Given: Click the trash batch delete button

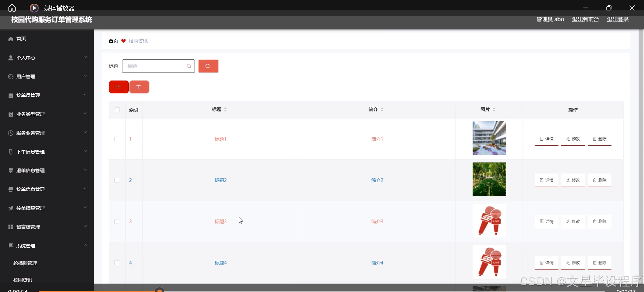Looking at the screenshot, I should (139, 87).
